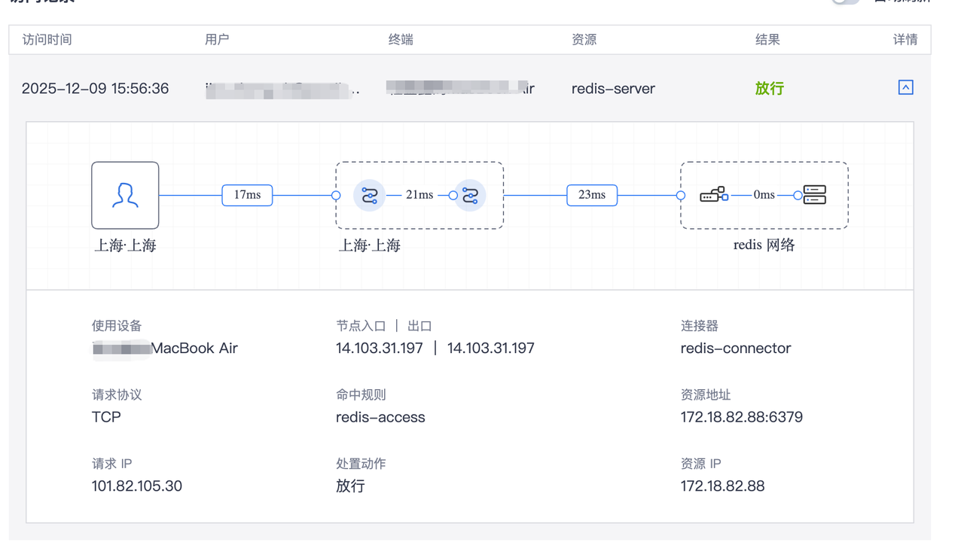Viewport: 964px width, 560px height.
Task: Click the resource address 172.18.82.88:6379
Action: tap(741, 417)
